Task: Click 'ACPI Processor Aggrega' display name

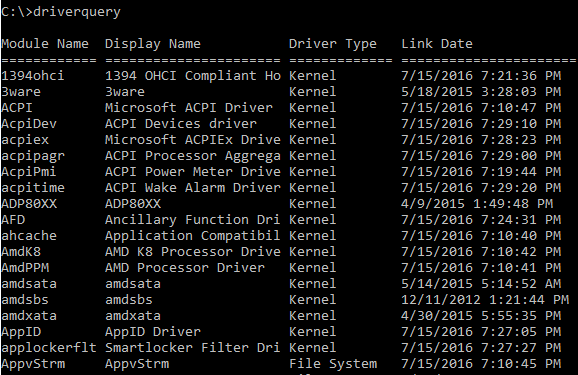Action: (x=193, y=156)
